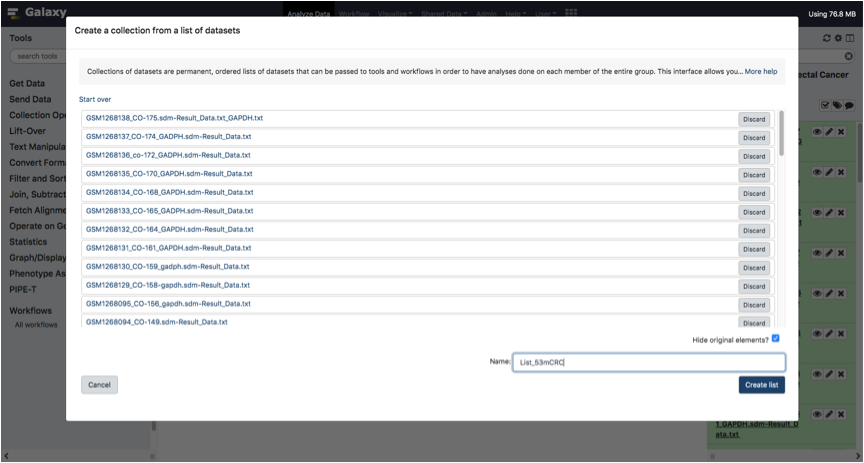The width and height of the screenshot is (864, 463).
Task: Click the Create list button
Action: click(x=762, y=385)
